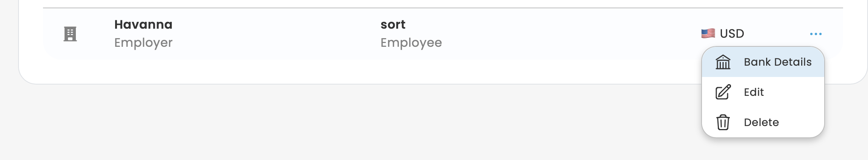Viewport: 868px width, 160px height.
Task: Toggle the three-dot more options icon
Action: [x=816, y=34]
